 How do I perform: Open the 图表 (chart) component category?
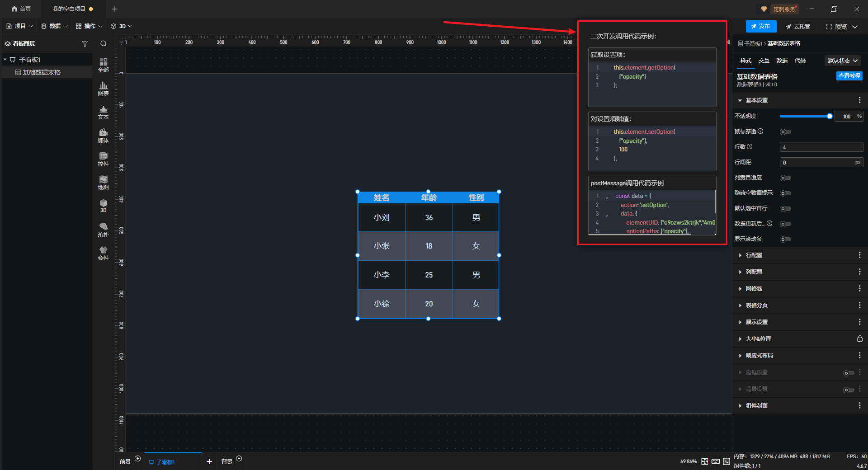103,89
